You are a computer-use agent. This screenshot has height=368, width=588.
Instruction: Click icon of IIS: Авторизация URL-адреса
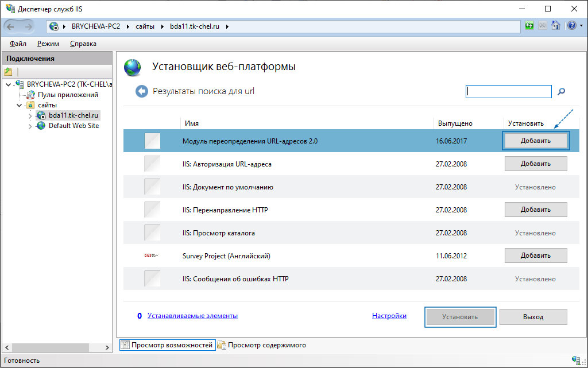(152, 164)
